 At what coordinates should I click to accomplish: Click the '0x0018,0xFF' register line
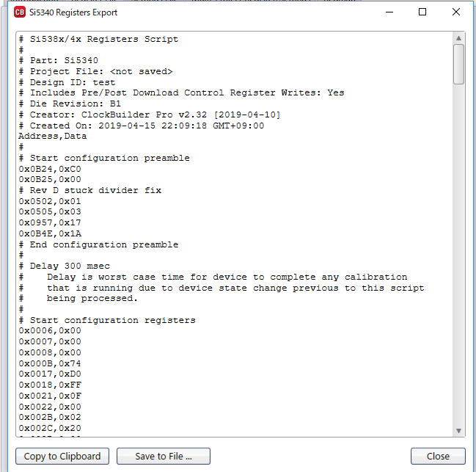[50, 385]
